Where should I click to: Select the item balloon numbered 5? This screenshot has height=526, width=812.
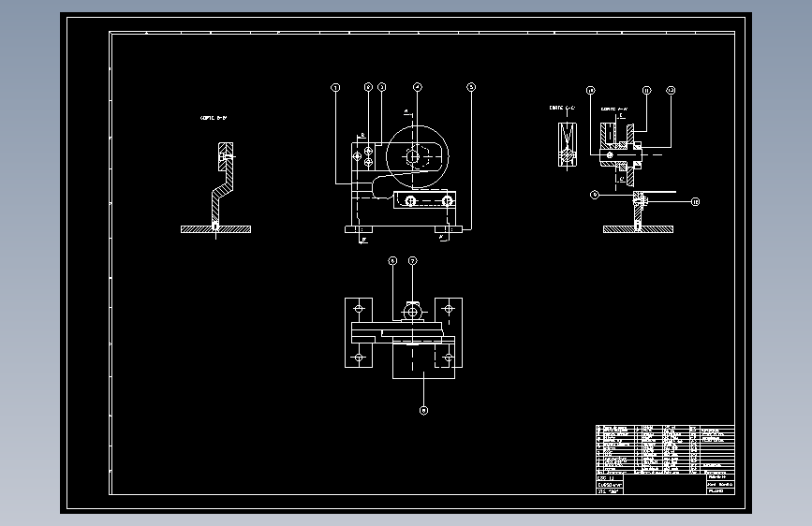[471, 87]
